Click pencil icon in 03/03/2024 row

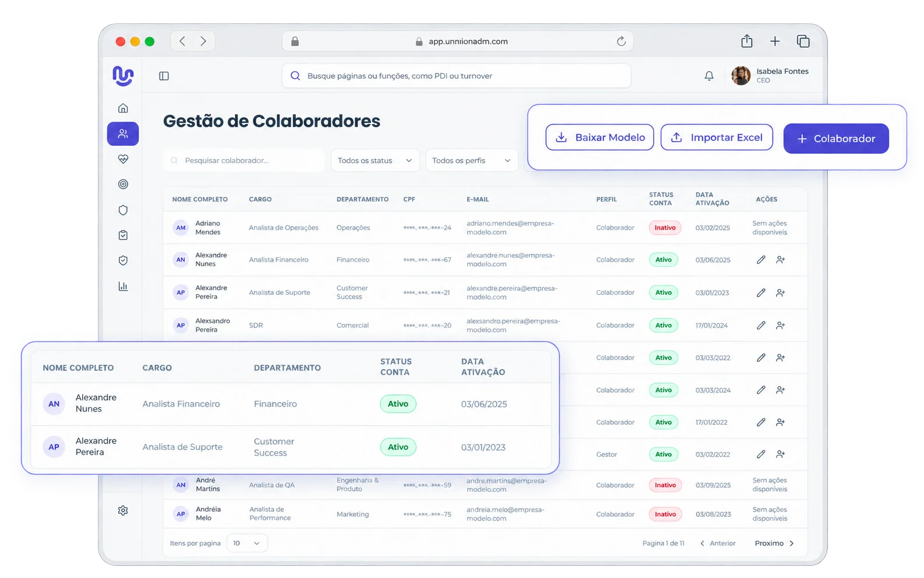pyautogui.click(x=761, y=390)
